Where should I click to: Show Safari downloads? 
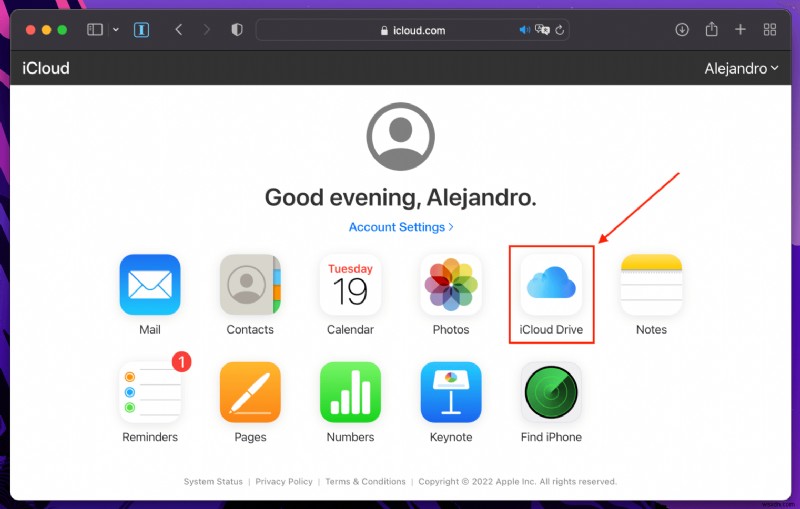tap(682, 30)
